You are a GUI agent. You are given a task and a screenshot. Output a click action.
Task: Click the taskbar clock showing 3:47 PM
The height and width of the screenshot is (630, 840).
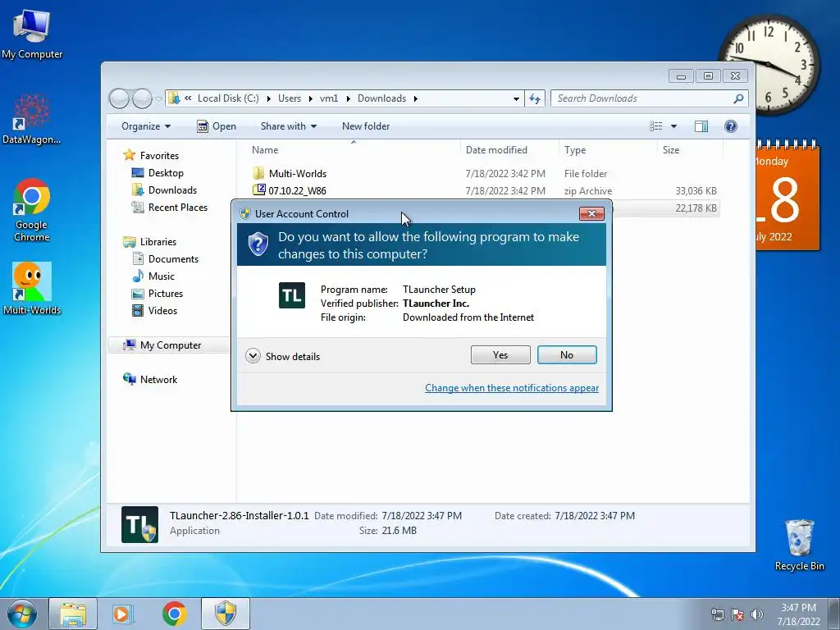[798, 614]
